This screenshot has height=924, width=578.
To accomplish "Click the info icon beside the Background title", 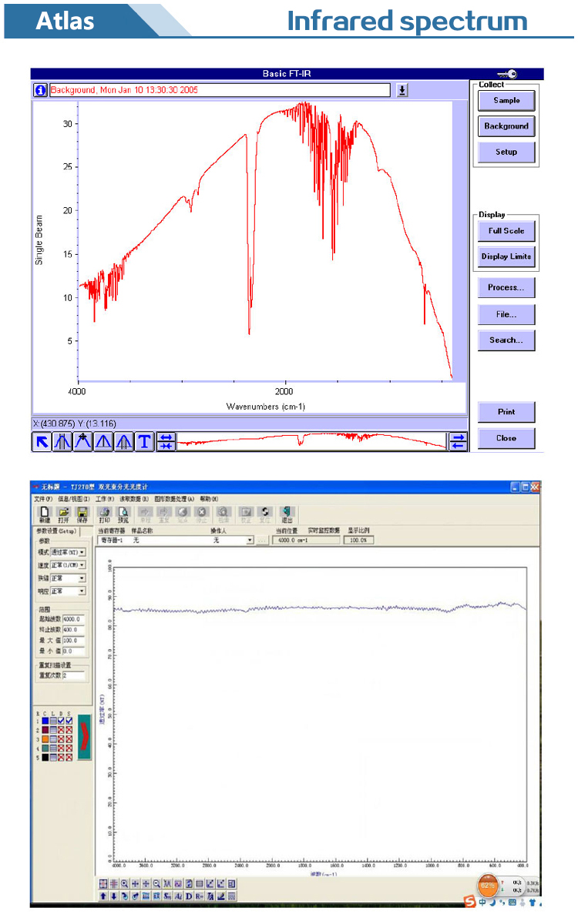I will (x=40, y=90).
